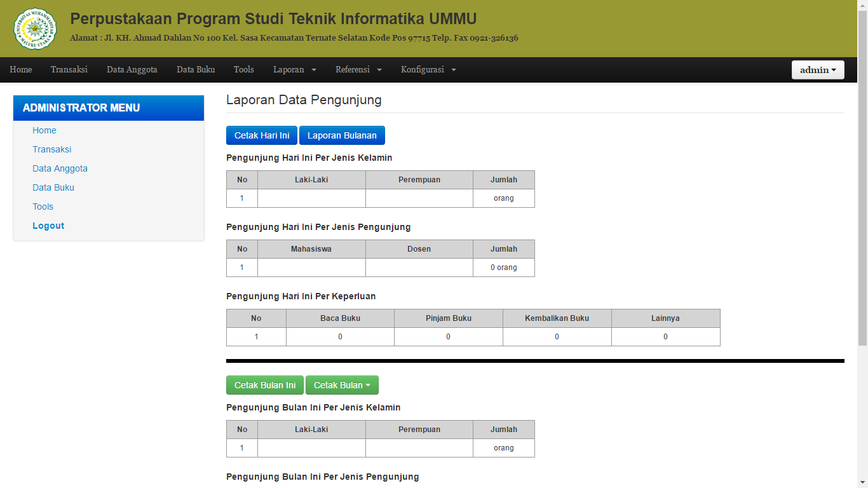Viewport: 868px width, 488px height.
Task: Click the Mahasiswa column header
Action: click(311, 249)
